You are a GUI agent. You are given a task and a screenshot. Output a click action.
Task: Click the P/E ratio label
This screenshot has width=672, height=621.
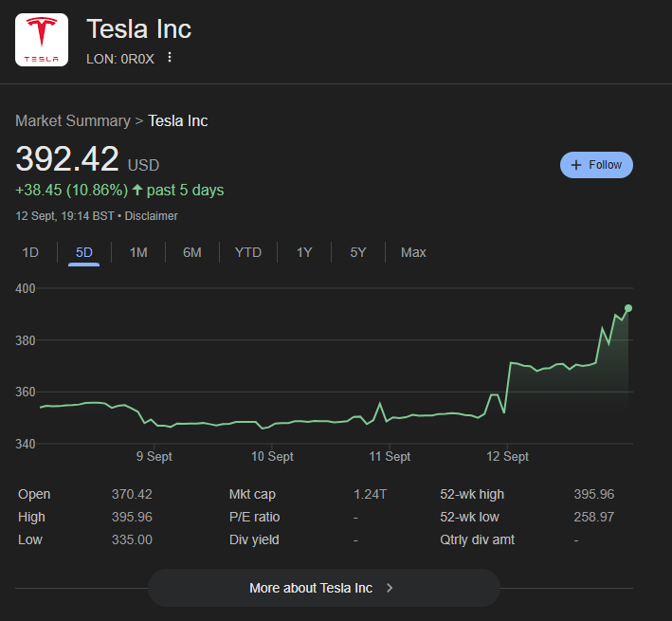pos(255,517)
